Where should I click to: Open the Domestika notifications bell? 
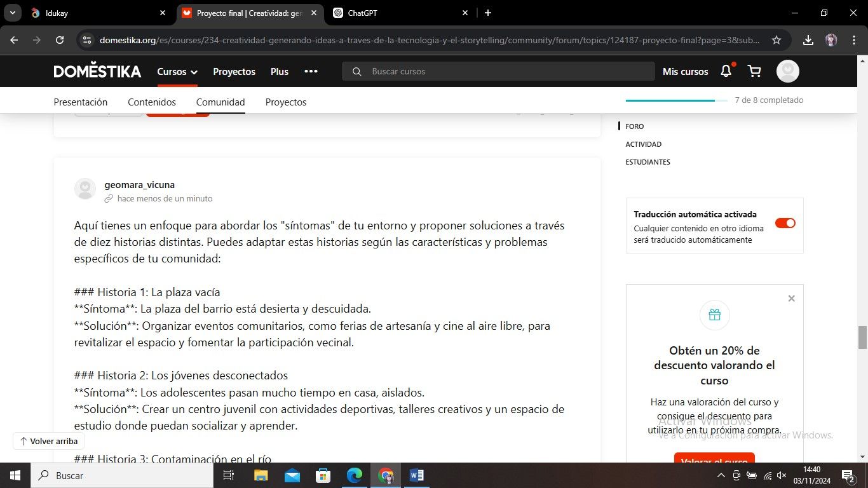click(725, 71)
